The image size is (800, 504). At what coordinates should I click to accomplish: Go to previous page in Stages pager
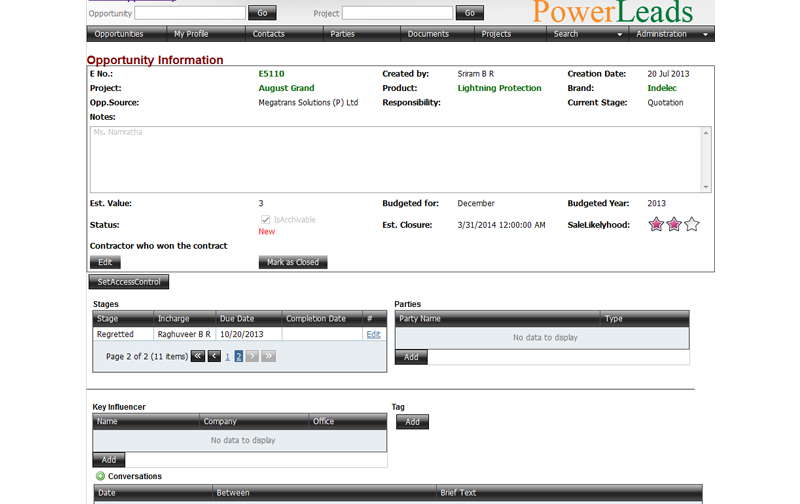pos(214,355)
